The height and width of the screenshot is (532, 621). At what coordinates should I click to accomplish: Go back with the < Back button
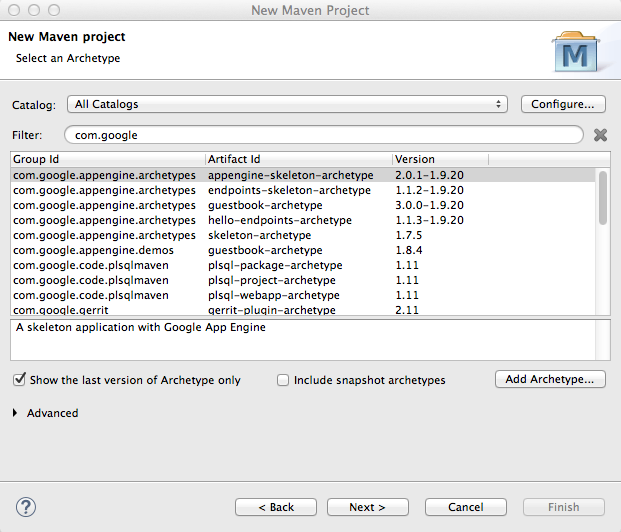tap(276, 507)
